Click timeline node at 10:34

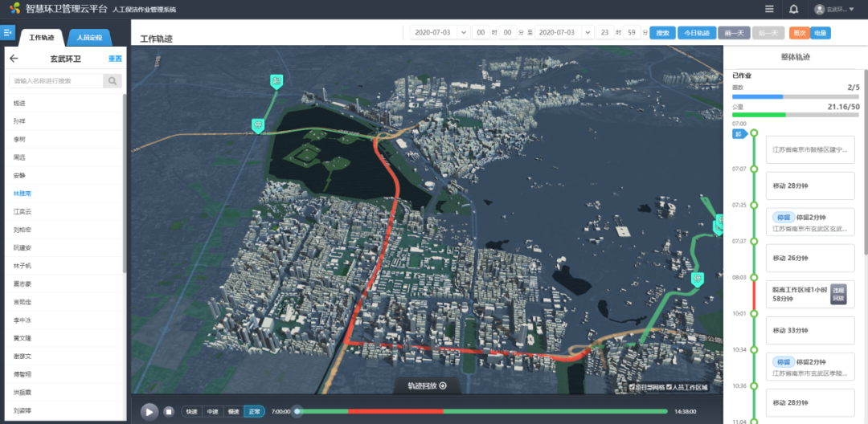(x=753, y=350)
